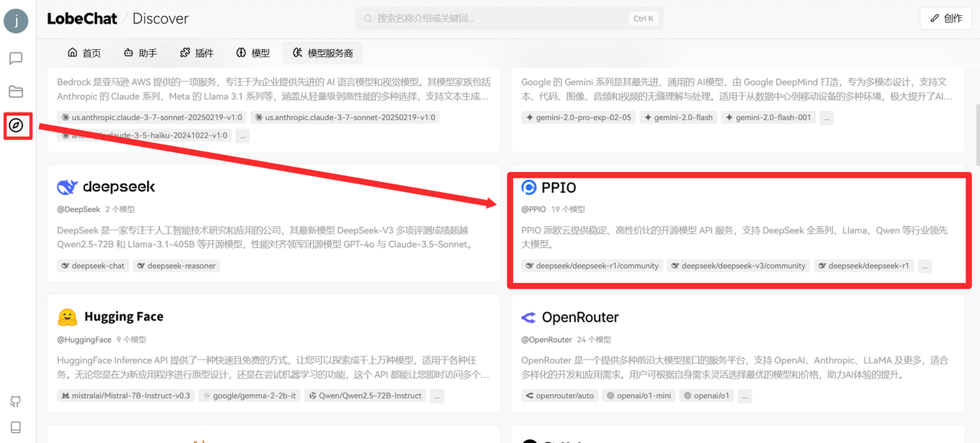Focus the search name or keyword field
The image size is (980, 443).
(509, 18)
